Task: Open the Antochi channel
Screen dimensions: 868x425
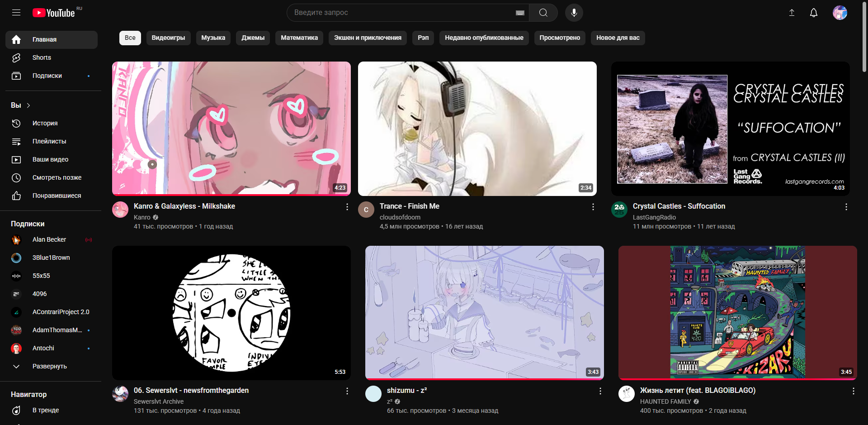Action: (x=52, y=348)
